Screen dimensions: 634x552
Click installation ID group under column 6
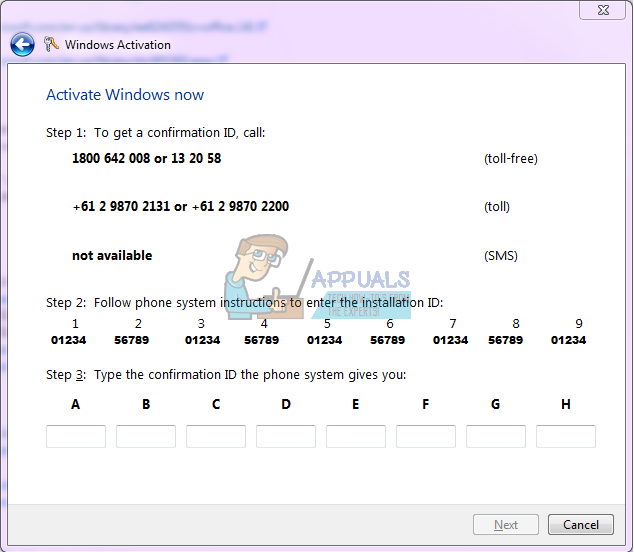387,340
